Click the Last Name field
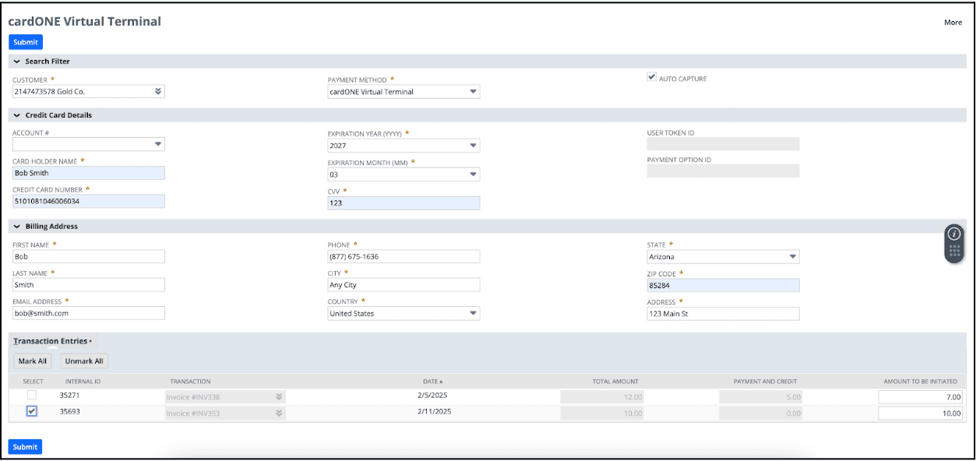The height and width of the screenshot is (461, 980). click(x=89, y=285)
